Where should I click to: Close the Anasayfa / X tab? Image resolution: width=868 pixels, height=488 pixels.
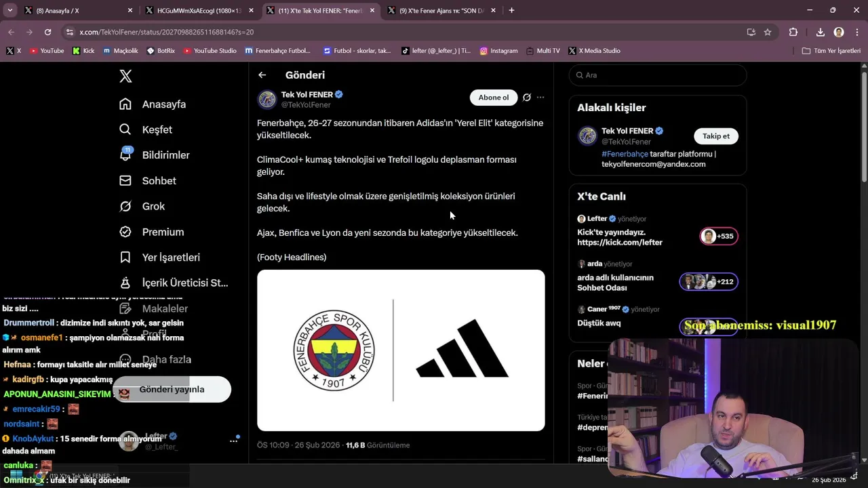[130, 11]
